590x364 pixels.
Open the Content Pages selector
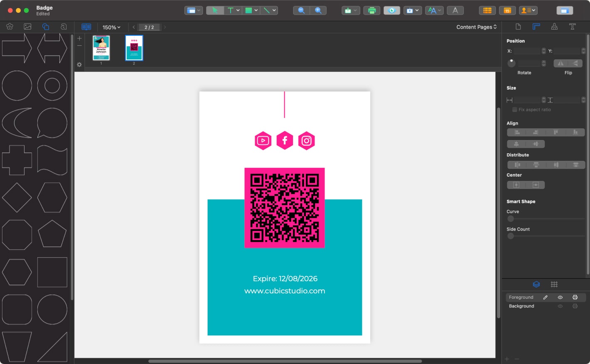click(477, 27)
